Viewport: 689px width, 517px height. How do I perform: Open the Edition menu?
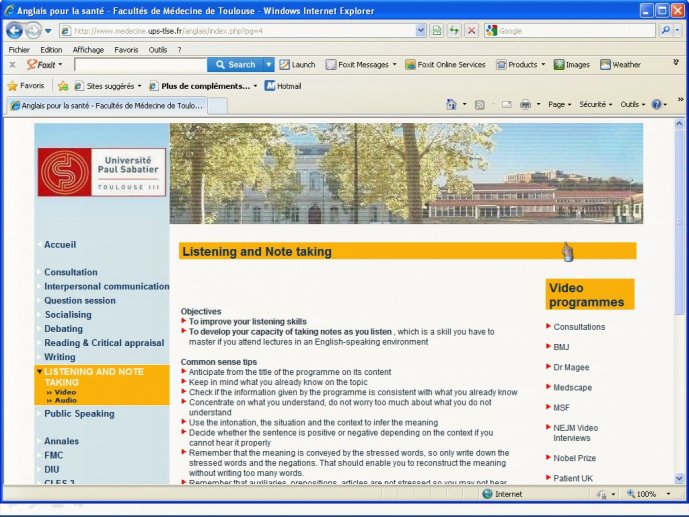[x=51, y=50]
